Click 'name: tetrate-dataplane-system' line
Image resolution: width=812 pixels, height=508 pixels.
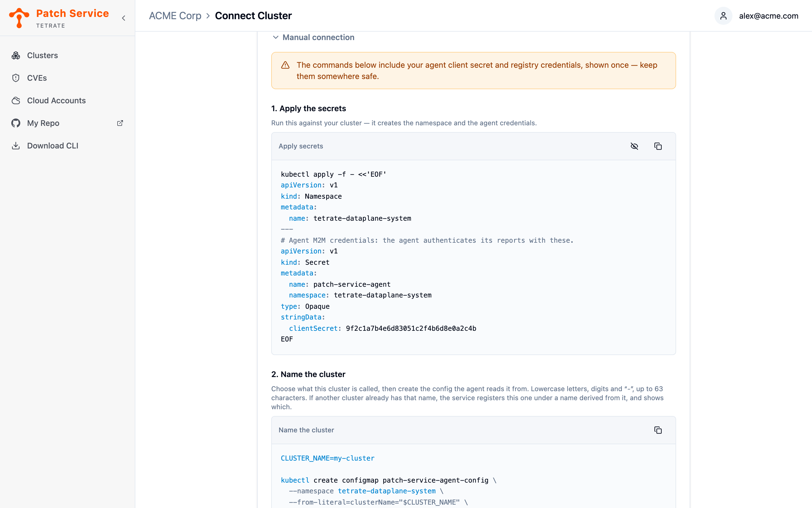[350, 218]
